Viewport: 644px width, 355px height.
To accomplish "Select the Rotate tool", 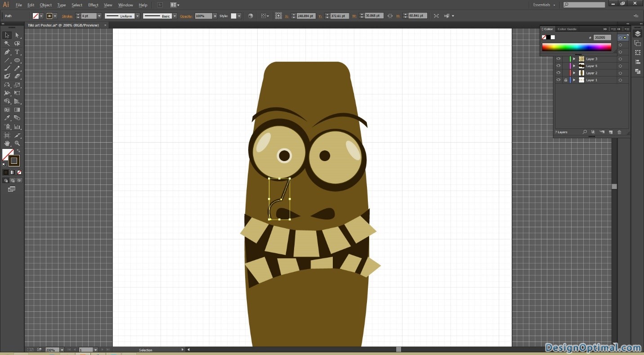I will [7, 85].
